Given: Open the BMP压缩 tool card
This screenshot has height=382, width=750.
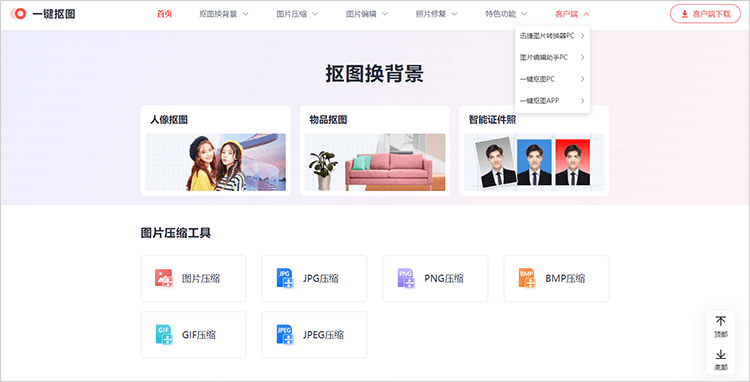Looking at the screenshot, I should (556, 278).
